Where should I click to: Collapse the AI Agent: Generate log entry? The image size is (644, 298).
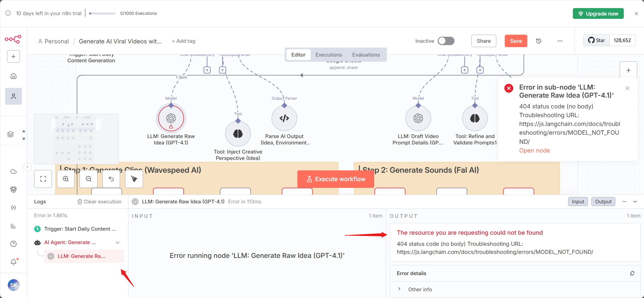118,242
